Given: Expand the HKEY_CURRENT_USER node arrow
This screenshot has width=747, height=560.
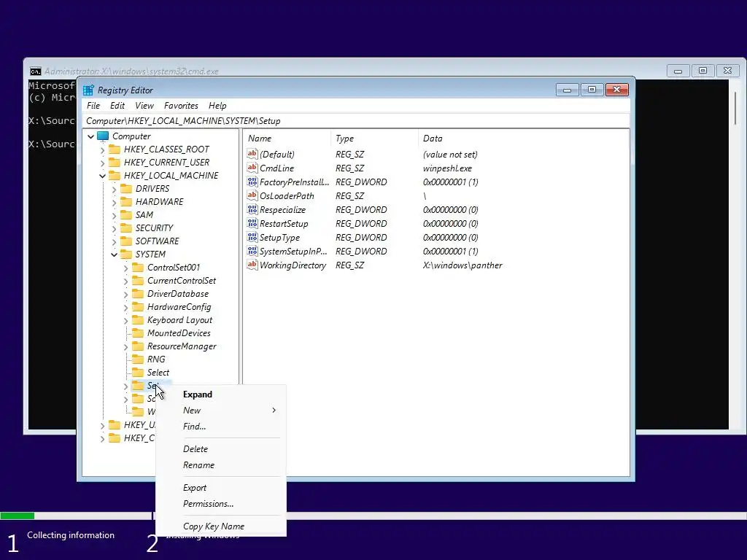Looking at the screenshot, I should [x=102, y=163].
